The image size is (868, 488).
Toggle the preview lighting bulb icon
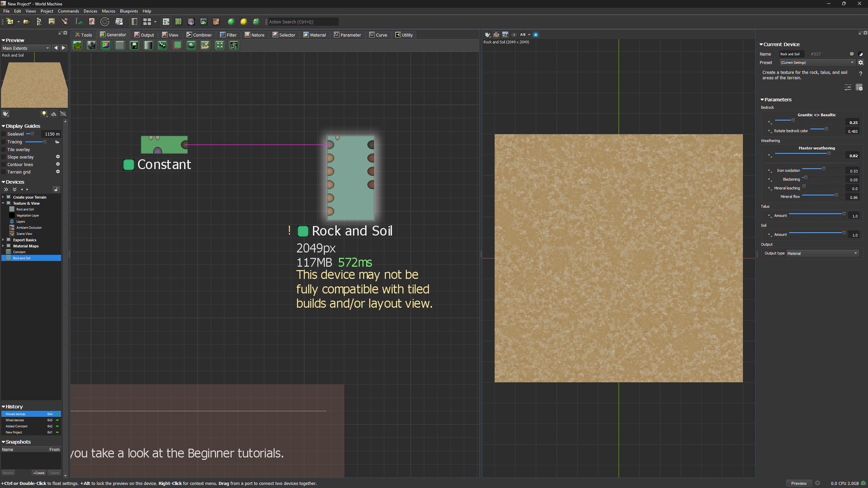44,114
